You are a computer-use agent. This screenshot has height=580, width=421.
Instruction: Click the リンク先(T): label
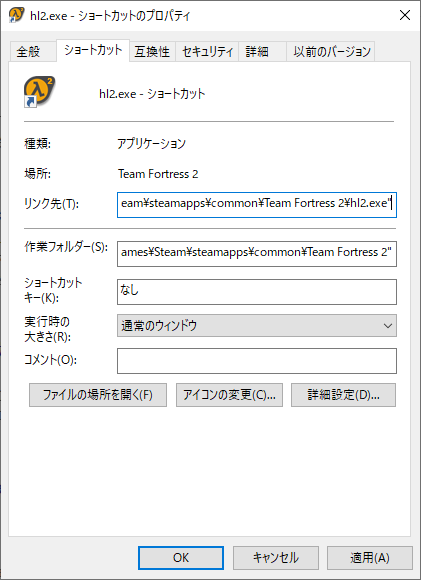click(51, 203)
